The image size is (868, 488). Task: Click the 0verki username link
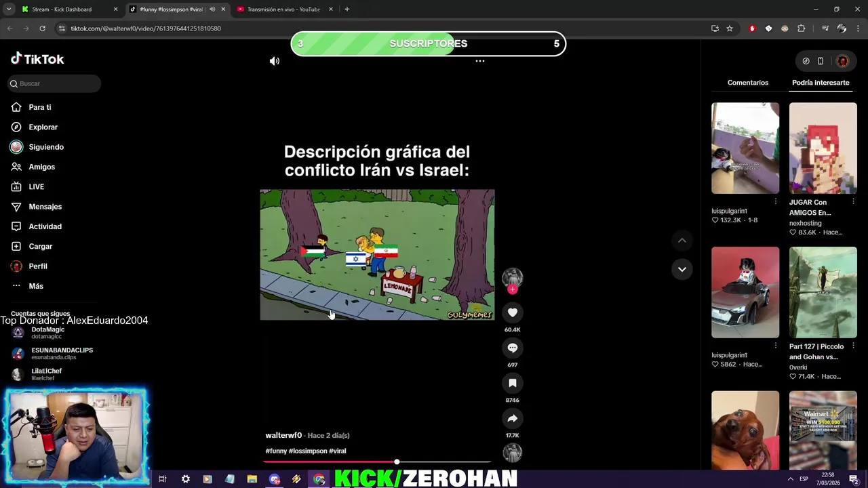click(798, 367)
